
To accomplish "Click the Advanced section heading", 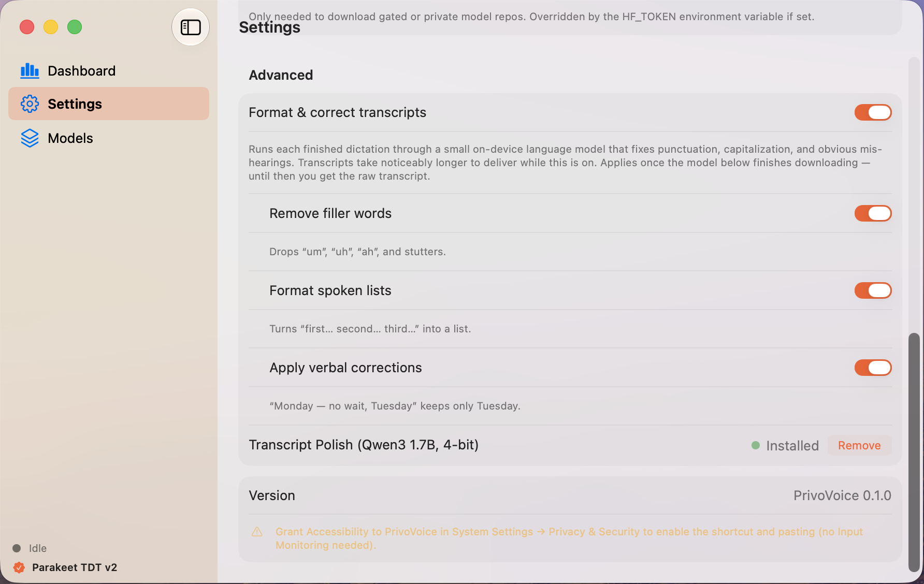I will point(281,75).
